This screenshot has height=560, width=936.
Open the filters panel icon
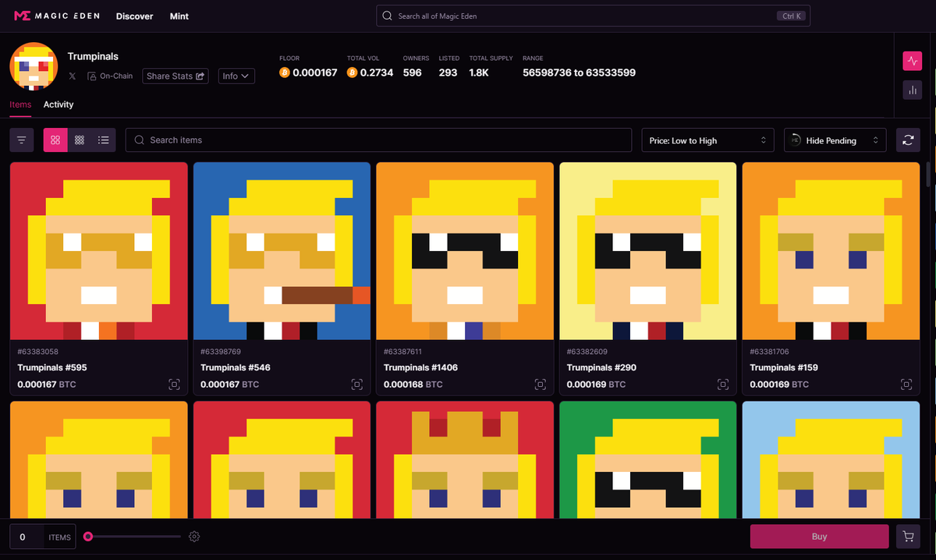(21, 140)
